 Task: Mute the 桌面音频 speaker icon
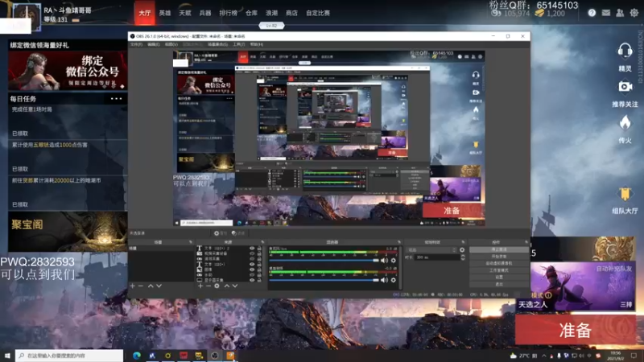pos(384,280)
